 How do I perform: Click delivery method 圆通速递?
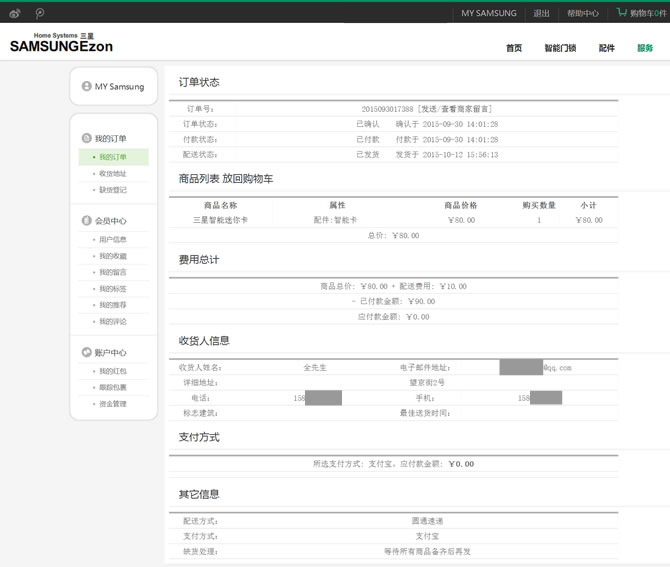pyautogui.click(x=427, y=521)
